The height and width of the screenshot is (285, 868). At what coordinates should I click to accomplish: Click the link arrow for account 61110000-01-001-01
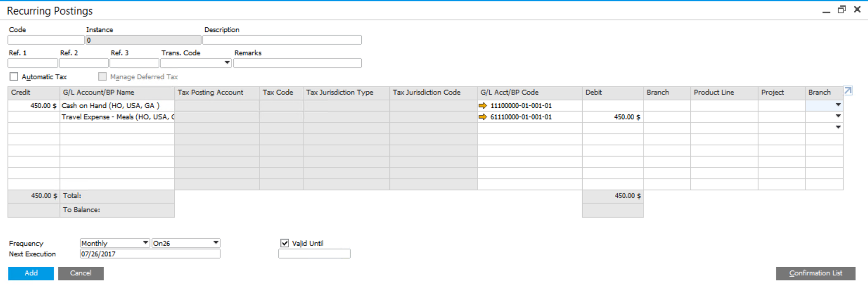coord(483,117)
